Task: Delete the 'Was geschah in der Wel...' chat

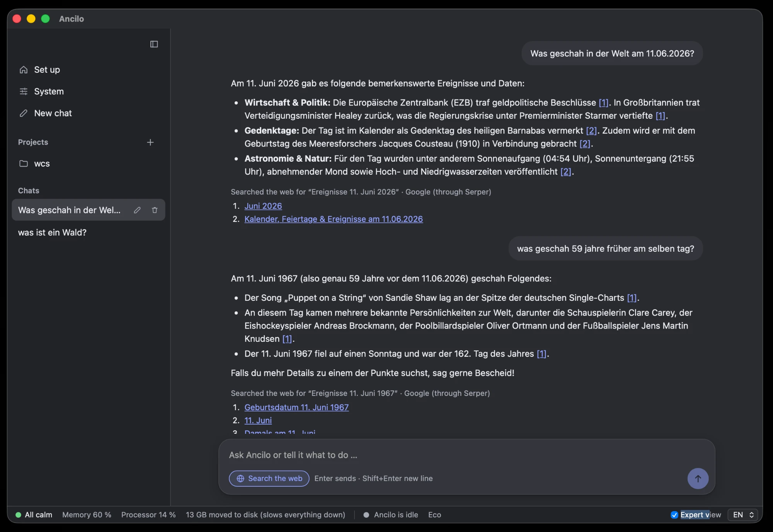Action: (155, 210)
